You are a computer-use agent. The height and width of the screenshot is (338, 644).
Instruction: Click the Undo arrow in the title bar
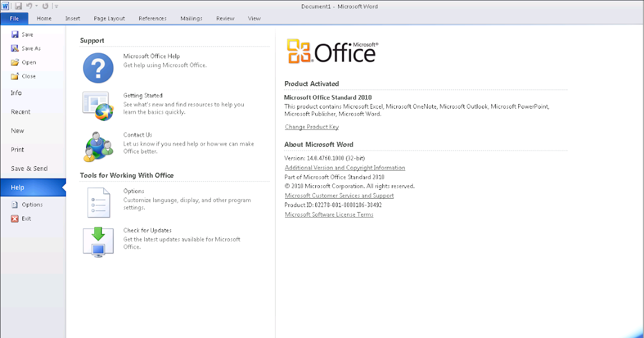pyautogui.click(x=29, y=6)
